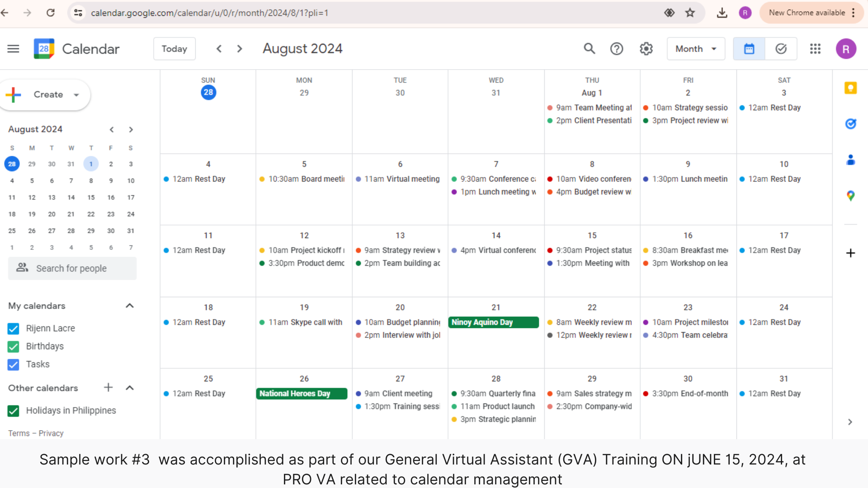
Task: Click the Search for people field
Action: pyautogui.click(x=72, y=268)
